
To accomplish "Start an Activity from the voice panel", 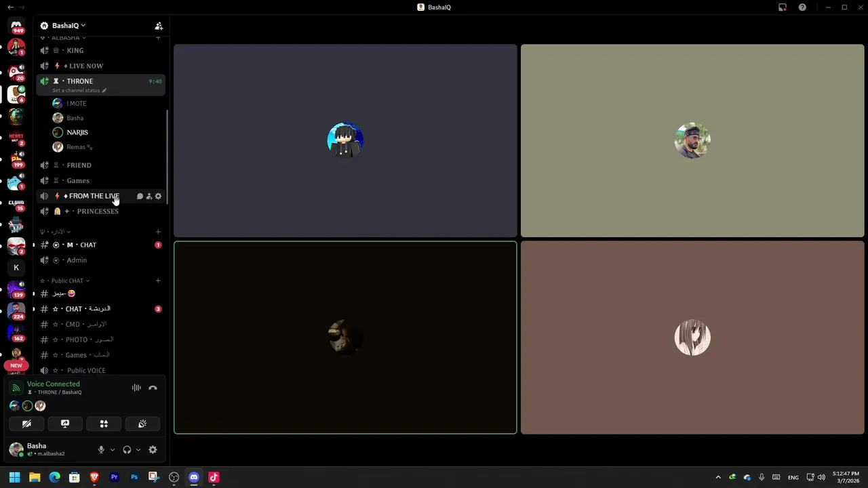I will pyautogui.click(x=104, y=424).
